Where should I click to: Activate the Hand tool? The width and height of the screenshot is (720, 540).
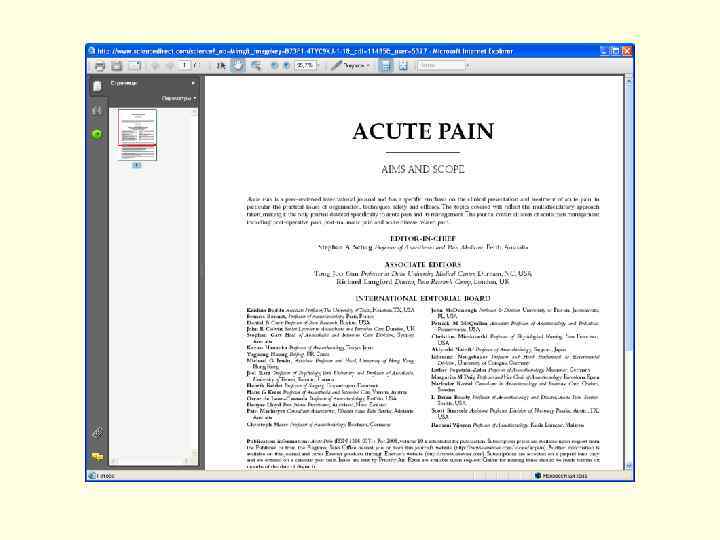(238, 66)
